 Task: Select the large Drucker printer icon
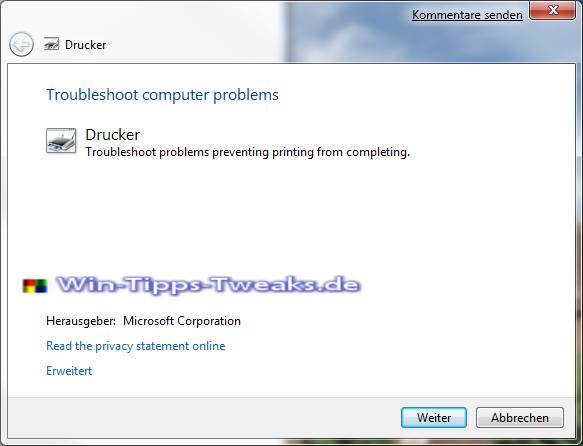click(x=61, y=141)
